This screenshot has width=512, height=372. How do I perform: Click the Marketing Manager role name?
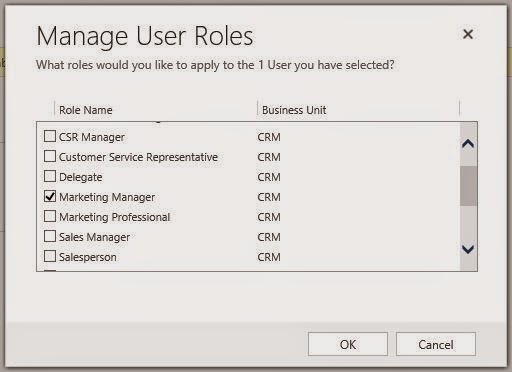[x=107, y=197]
